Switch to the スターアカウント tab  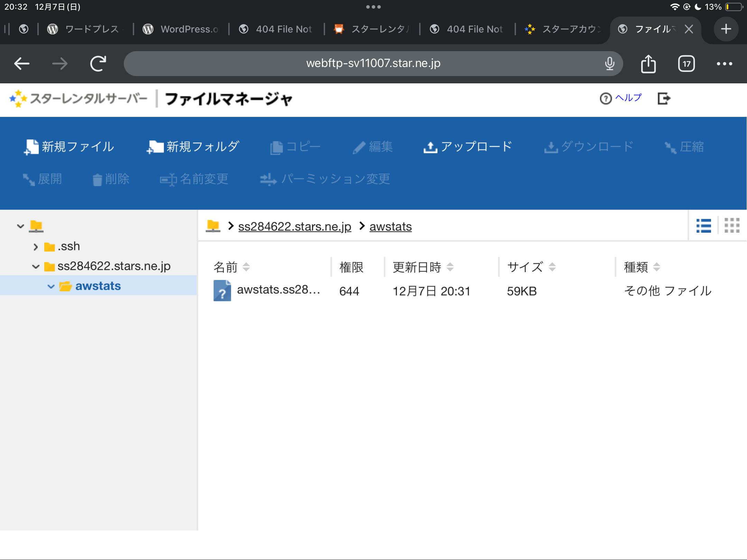coord(564,29)
